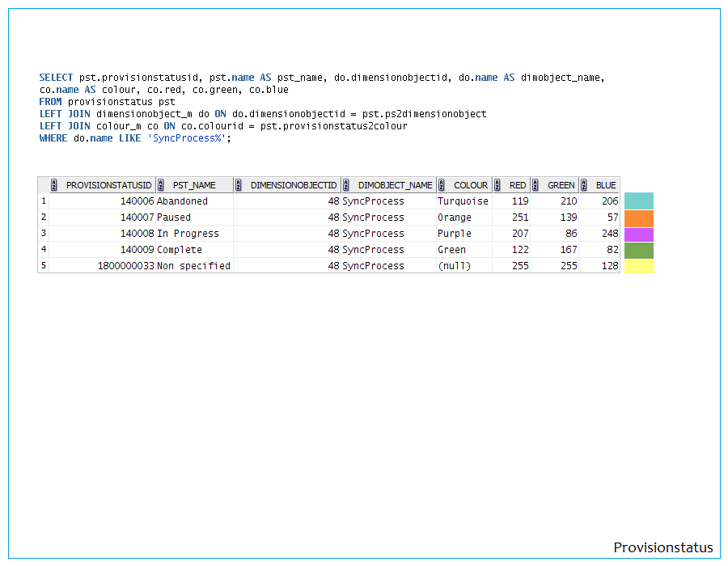Click sort icon on BLUE column

point(584,185)
